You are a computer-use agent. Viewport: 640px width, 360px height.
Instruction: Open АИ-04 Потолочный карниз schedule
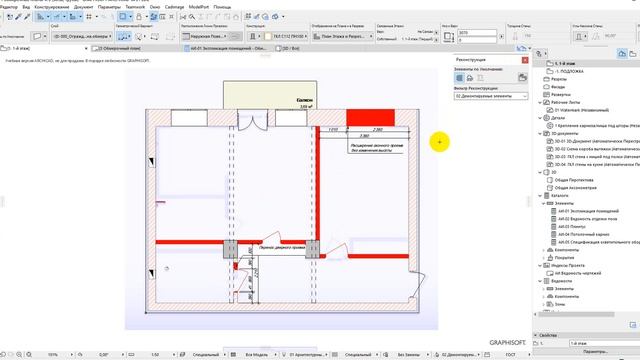tap(584, 234)
